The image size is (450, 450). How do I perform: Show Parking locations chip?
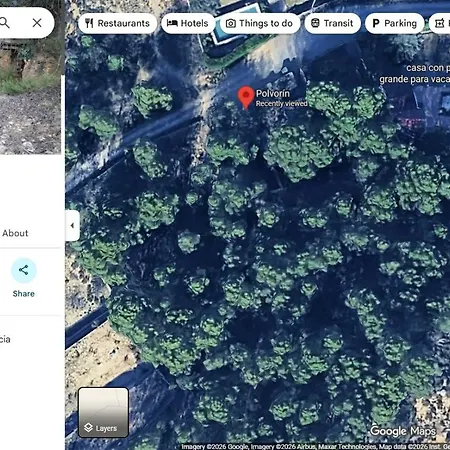click(x=395, y=23)
